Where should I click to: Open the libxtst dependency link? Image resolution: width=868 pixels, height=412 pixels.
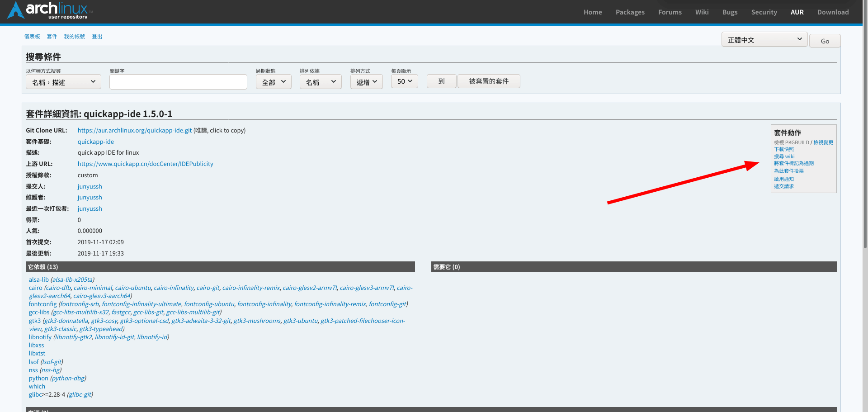(37, 354)
